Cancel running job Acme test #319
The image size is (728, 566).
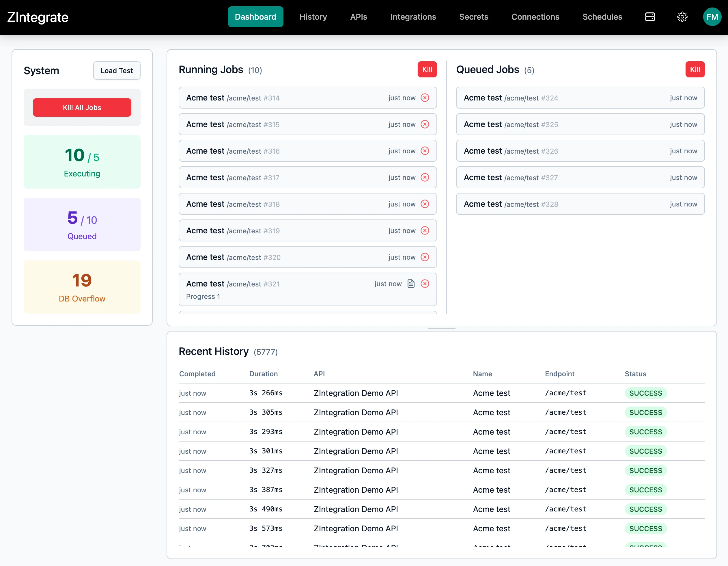(x=425, y=230)
